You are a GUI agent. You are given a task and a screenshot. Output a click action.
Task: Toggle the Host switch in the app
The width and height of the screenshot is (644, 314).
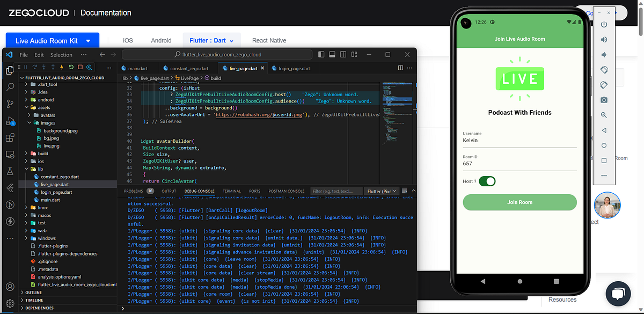[487, 181]
